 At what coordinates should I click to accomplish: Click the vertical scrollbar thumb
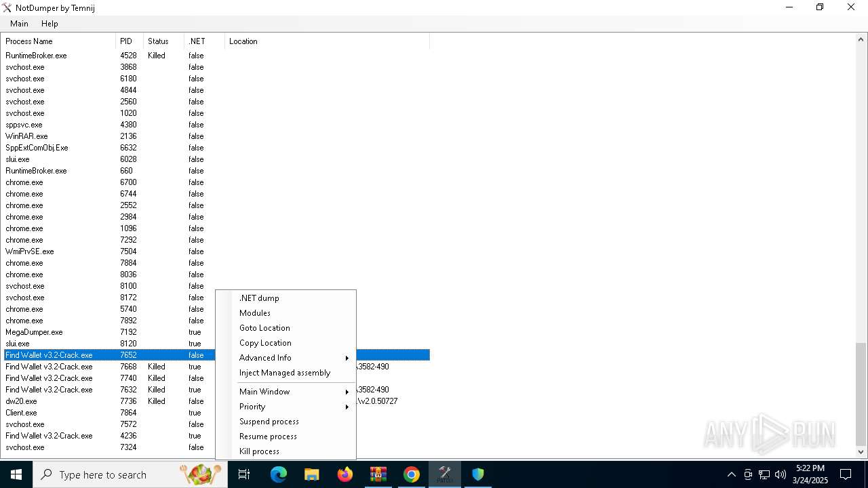pyautogui.click(x=861, y=394)
